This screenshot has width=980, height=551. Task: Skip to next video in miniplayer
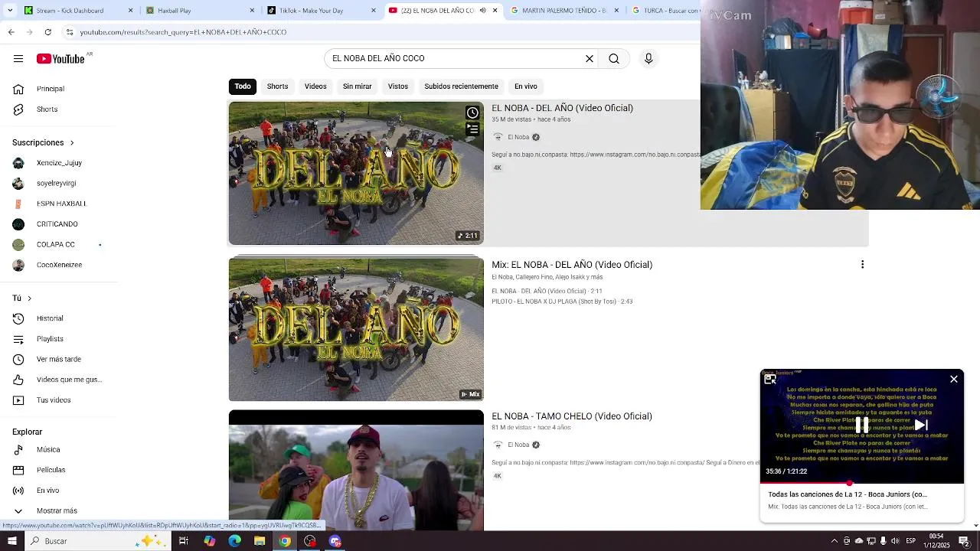(921, 425)
